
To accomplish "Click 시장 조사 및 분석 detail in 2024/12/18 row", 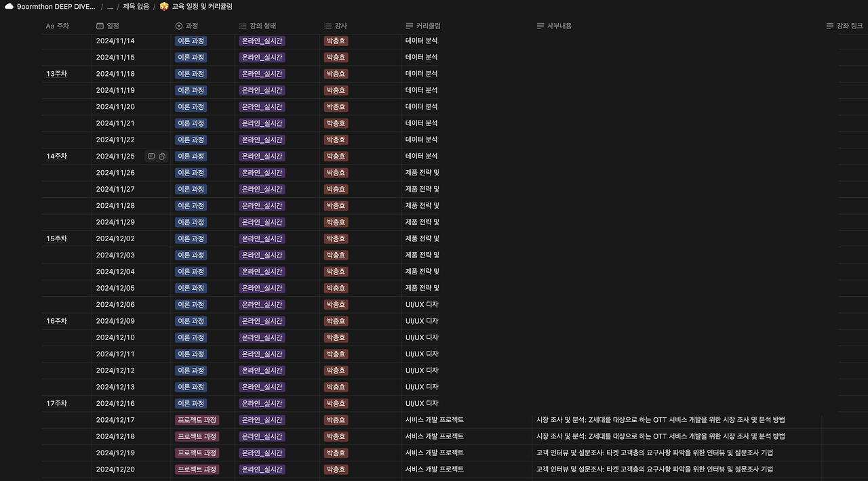I will (660, 436).
